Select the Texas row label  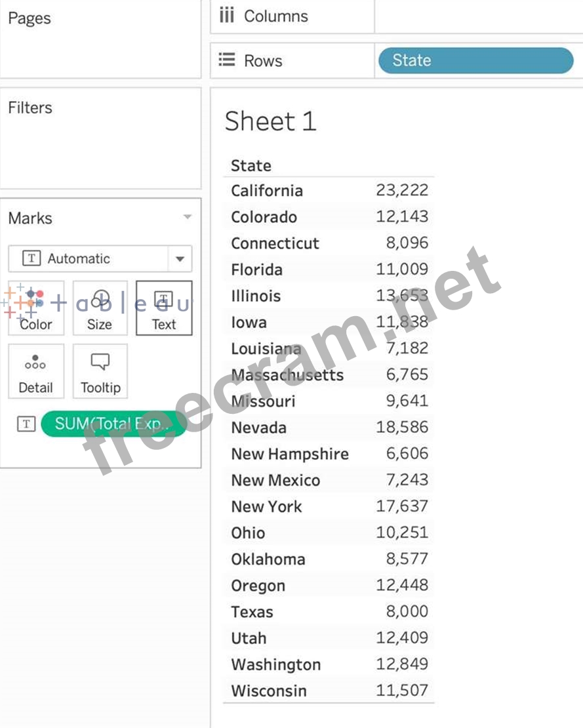[252, 612]
